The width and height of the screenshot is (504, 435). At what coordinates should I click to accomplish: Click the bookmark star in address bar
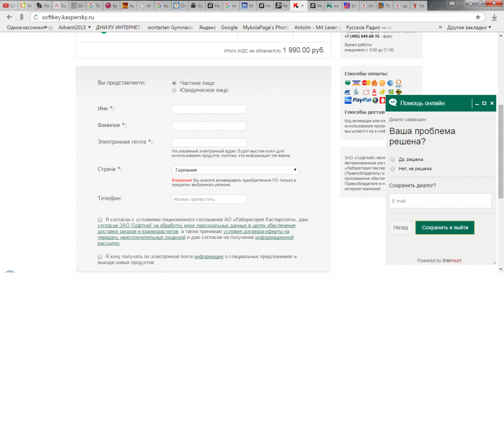click(x=478, y=17)
